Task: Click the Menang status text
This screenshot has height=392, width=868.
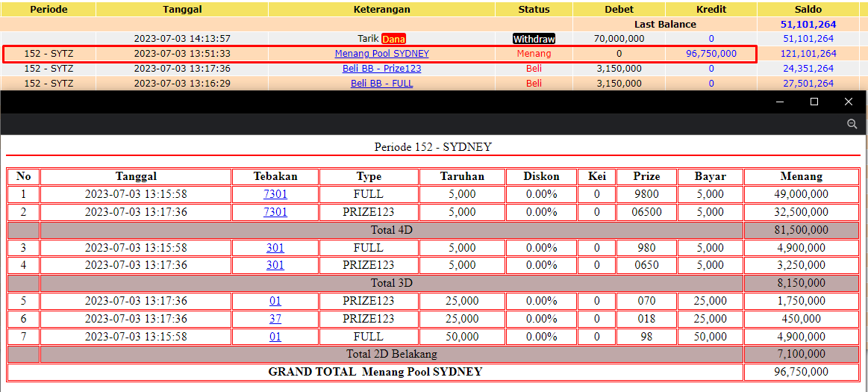Action: [x=534, y=54]
